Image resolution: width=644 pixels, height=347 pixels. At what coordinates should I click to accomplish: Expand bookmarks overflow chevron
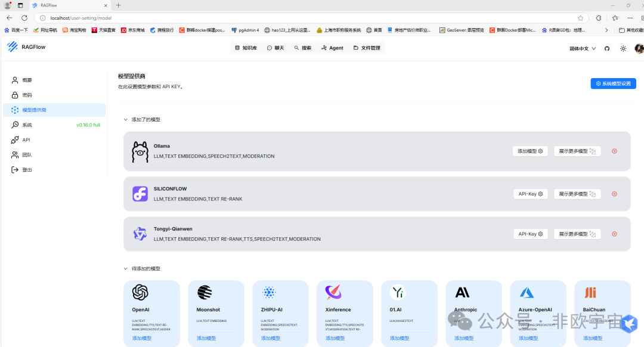coord(606,30)
